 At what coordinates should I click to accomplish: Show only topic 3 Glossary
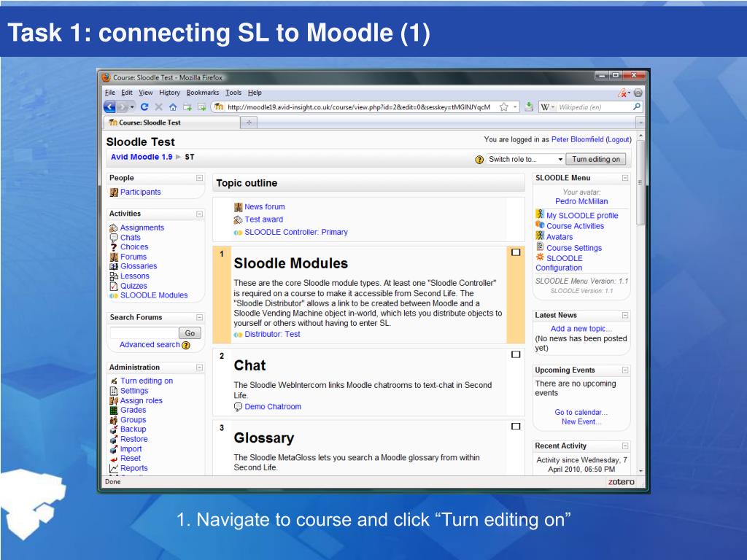point(516,426)
